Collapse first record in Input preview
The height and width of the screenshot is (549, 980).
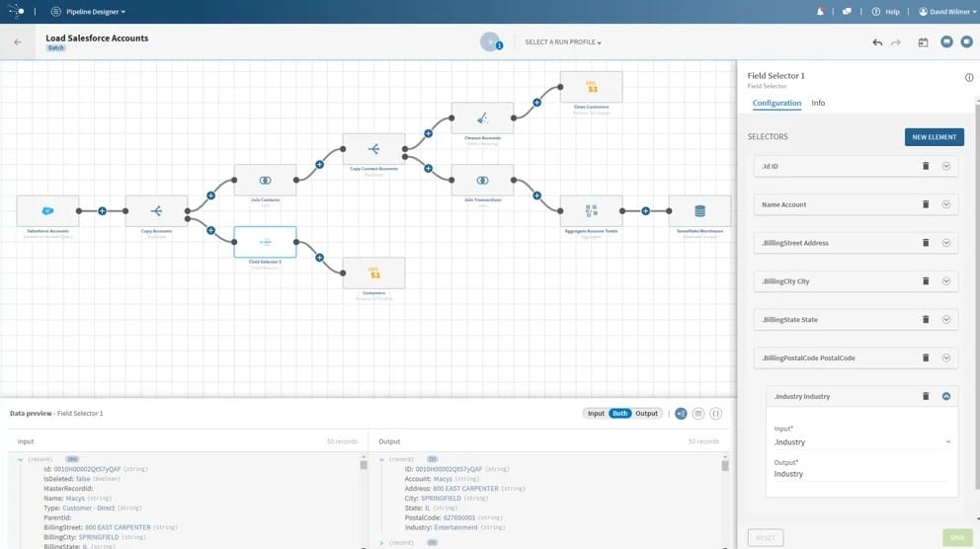click(21, 460)
